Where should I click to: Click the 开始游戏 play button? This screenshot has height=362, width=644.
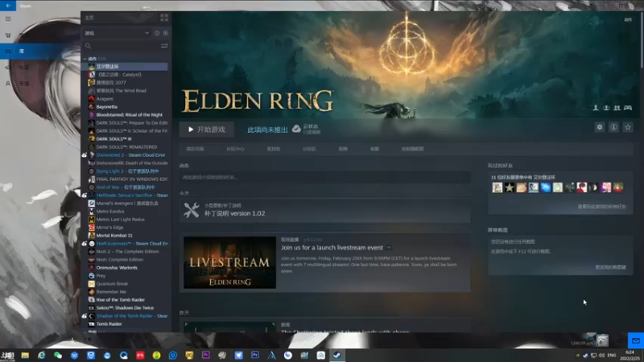point(207,130)
